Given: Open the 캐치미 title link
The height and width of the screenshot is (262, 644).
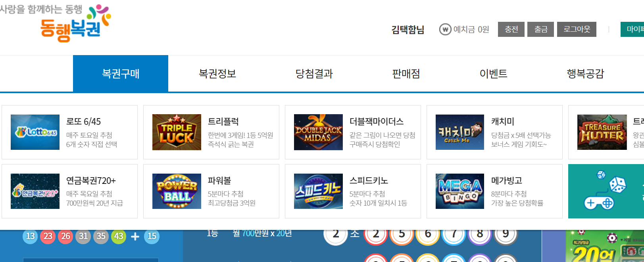Looking at the screenshot, I should pyautogui.click(x=503, y=121).
